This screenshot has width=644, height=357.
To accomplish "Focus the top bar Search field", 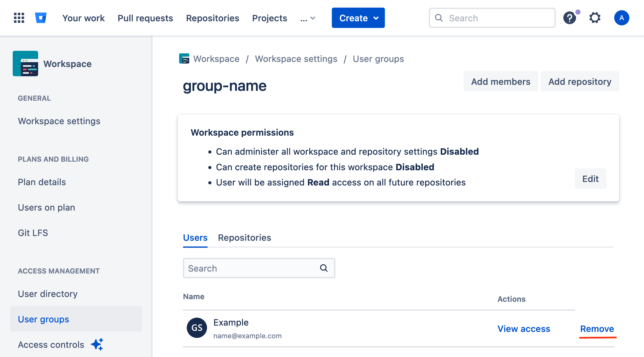I will pos(492,18).
